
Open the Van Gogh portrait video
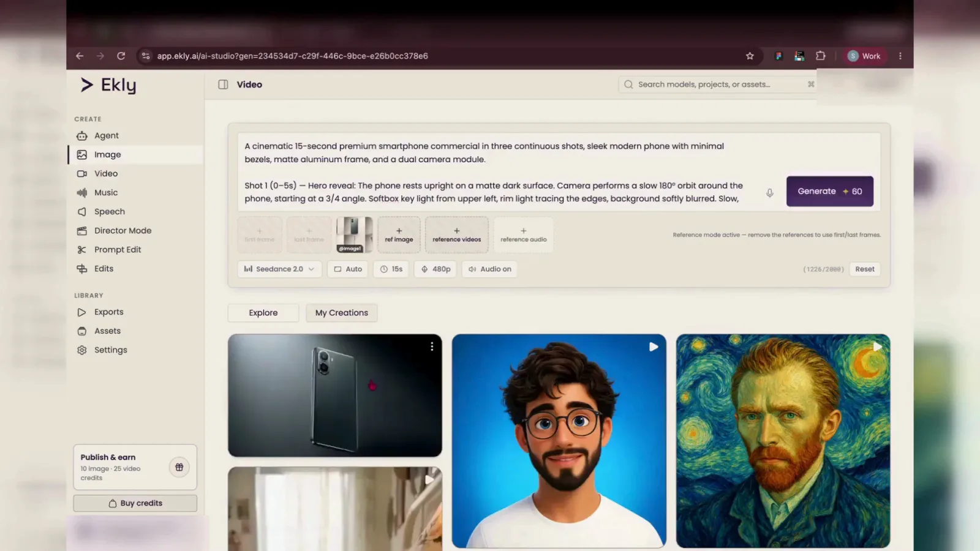coord(783,441)
